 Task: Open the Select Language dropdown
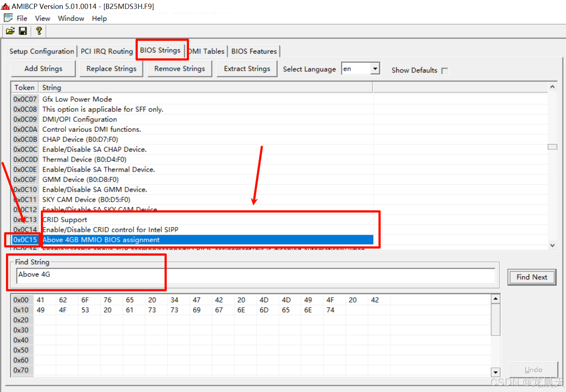point(375,69)
